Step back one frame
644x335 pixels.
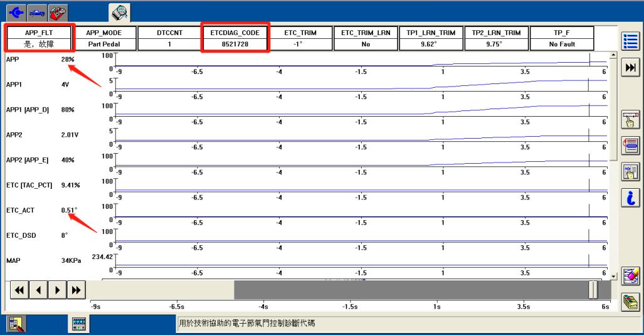[x=38, y=290]
